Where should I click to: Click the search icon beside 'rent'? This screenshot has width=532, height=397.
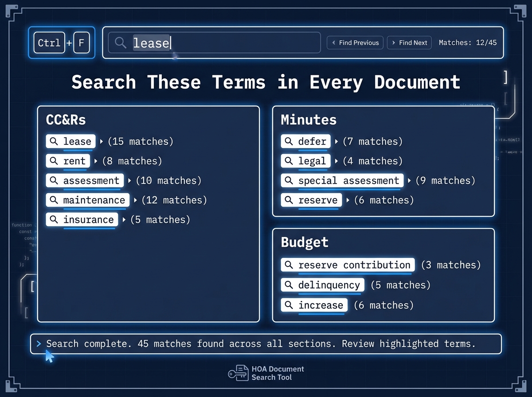pos(54,161)
